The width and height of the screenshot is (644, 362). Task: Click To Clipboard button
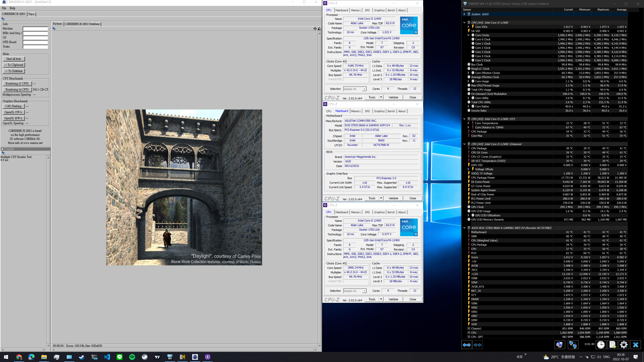point(14,65)
